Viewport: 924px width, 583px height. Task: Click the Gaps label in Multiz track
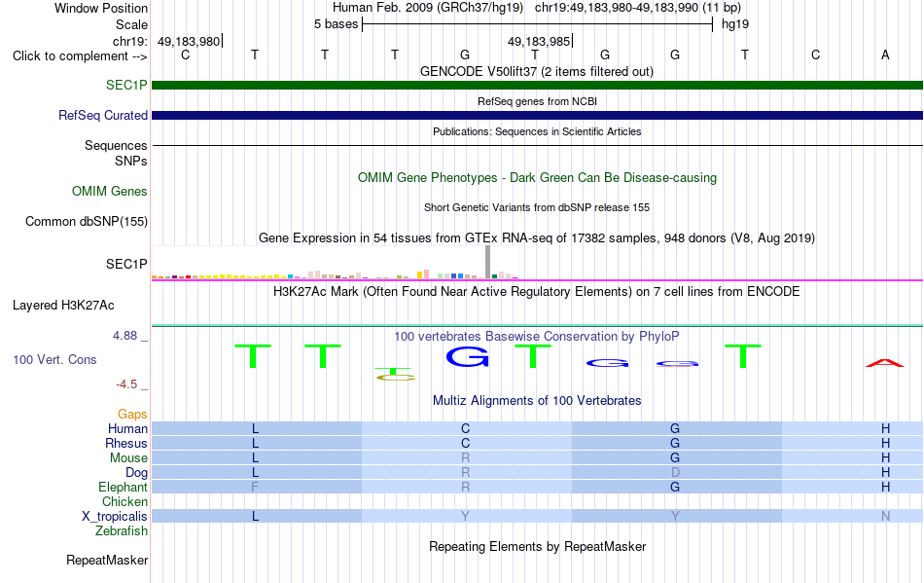(x=132, y=415)
